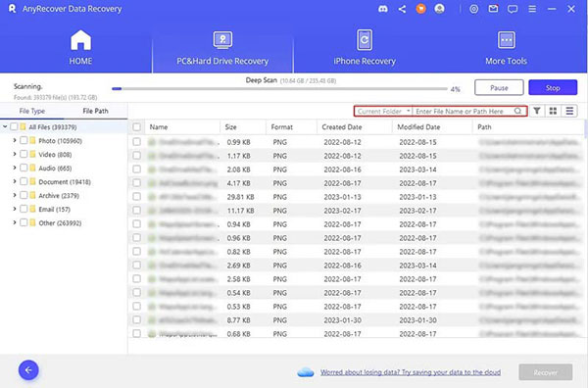Open the orange shopping cart icon
Image resolution: width=588 pixels, height=388 pixels.
click(421, 9)
